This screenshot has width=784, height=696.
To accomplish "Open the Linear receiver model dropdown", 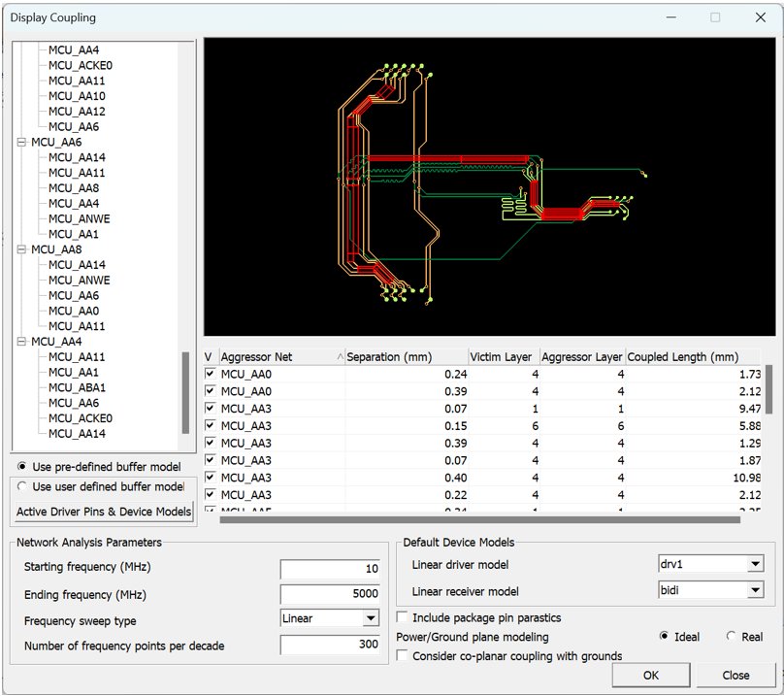I will pyautogui.click(x=755, y=590).
